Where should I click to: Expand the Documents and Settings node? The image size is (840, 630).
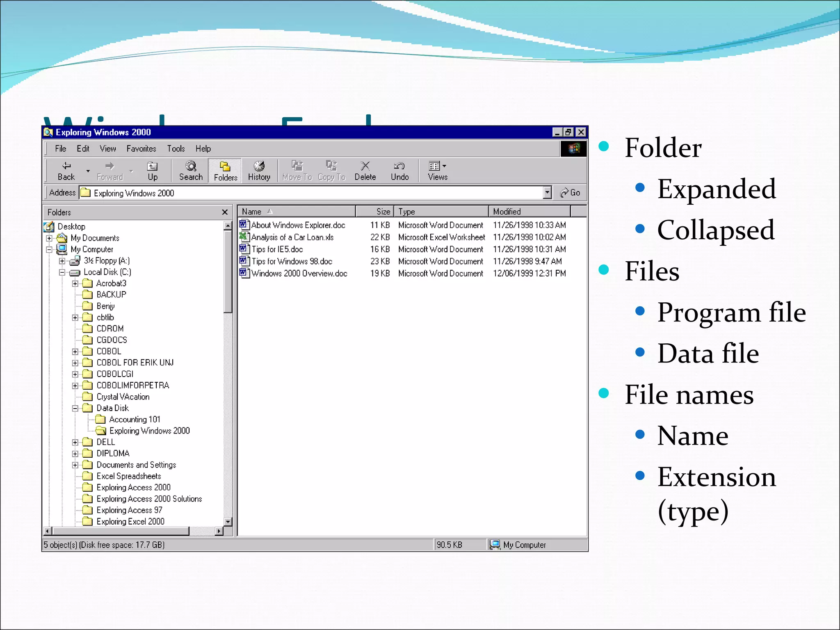point(75,465)
